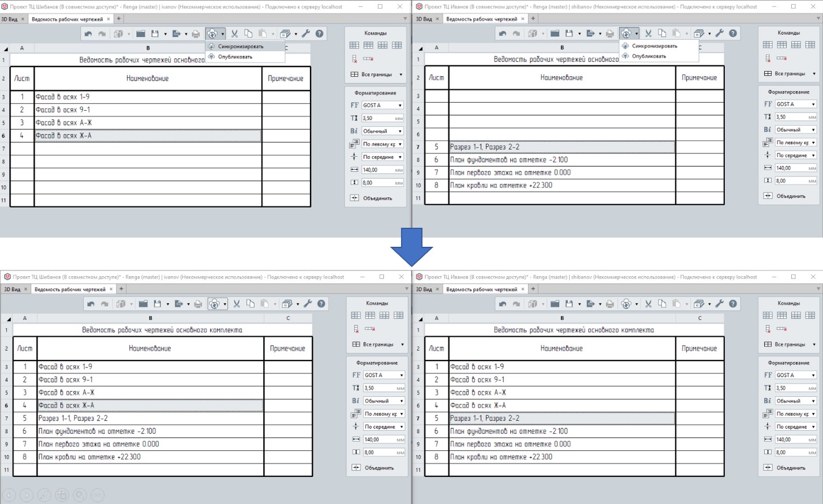The height and width of the screenshot is (504, 823).
Task: Choose Синхронизировать in upper ivanov window menu
Action: 240,46
